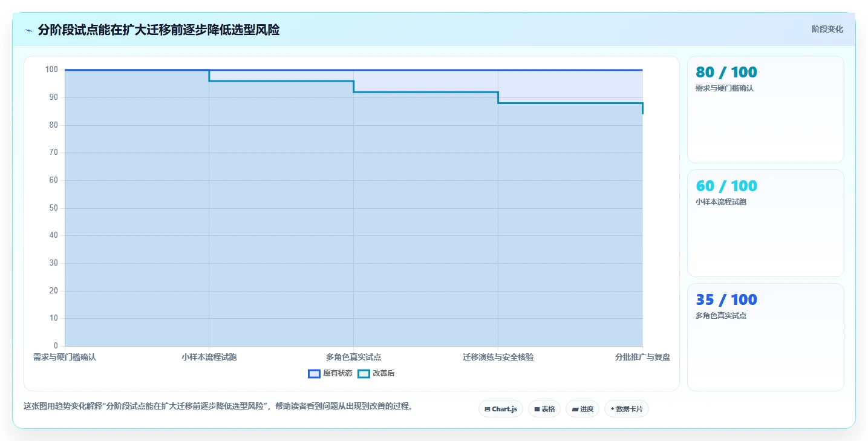Toggle the 改善后 legend swatch
The height and width of the screenshot is (441, 868).
[x=364, y=374]
